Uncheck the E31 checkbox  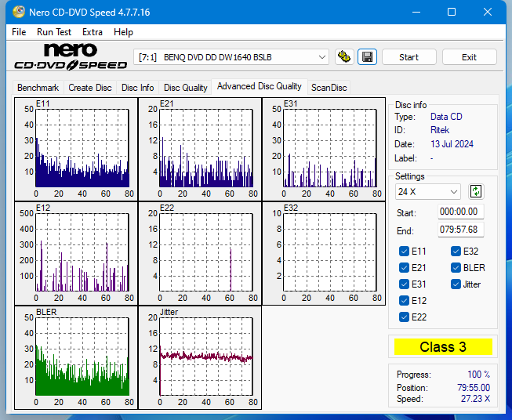pos(404,284)
